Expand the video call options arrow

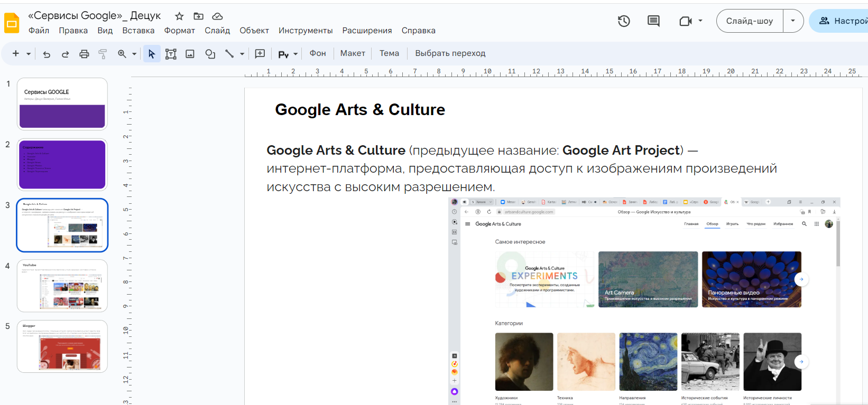[700, 21]
